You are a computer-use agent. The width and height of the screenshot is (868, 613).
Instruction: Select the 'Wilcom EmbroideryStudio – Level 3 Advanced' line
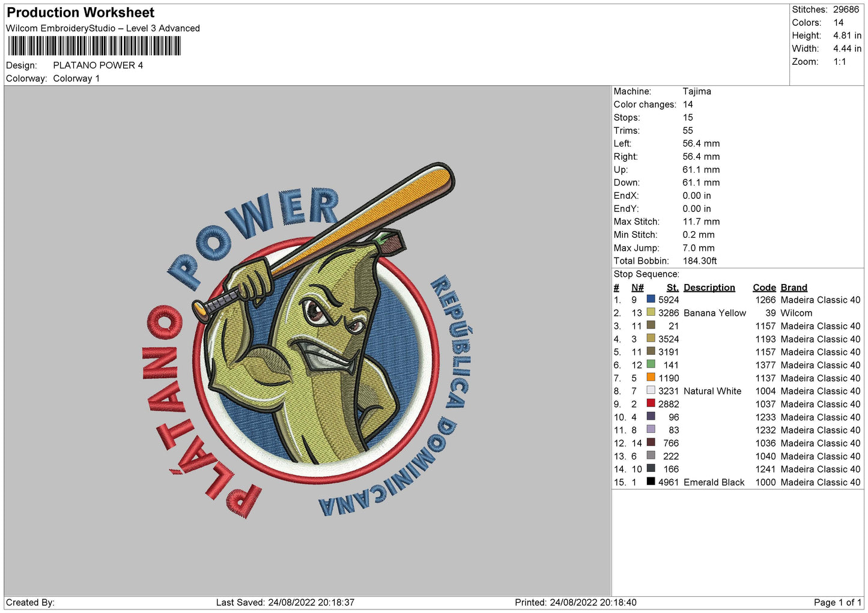103,28
